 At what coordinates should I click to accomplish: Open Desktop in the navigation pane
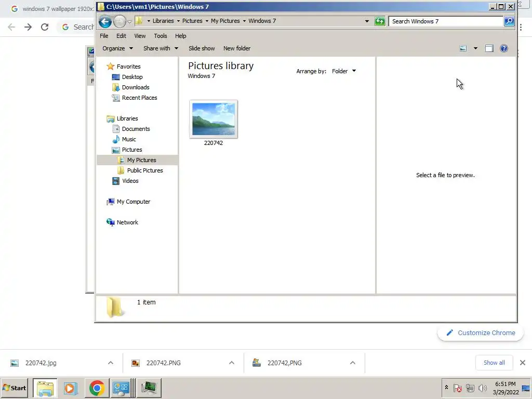point(132,77)
